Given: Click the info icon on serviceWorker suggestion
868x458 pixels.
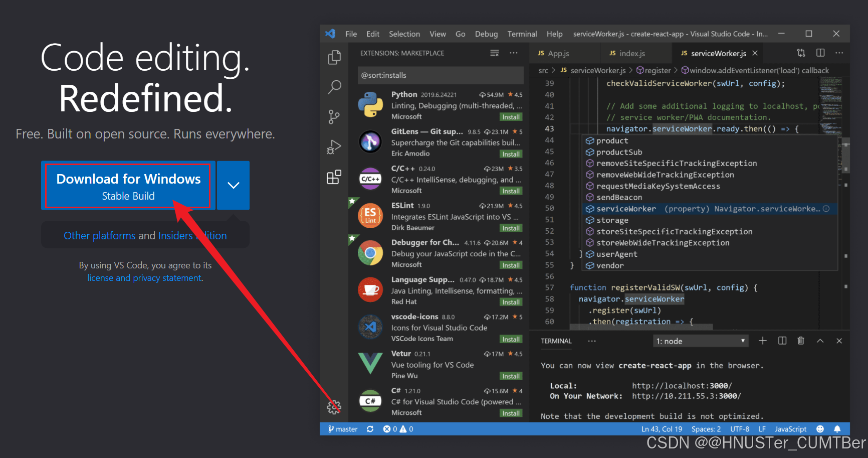Looking at the screenshot, I should click(x=826, y=209).
